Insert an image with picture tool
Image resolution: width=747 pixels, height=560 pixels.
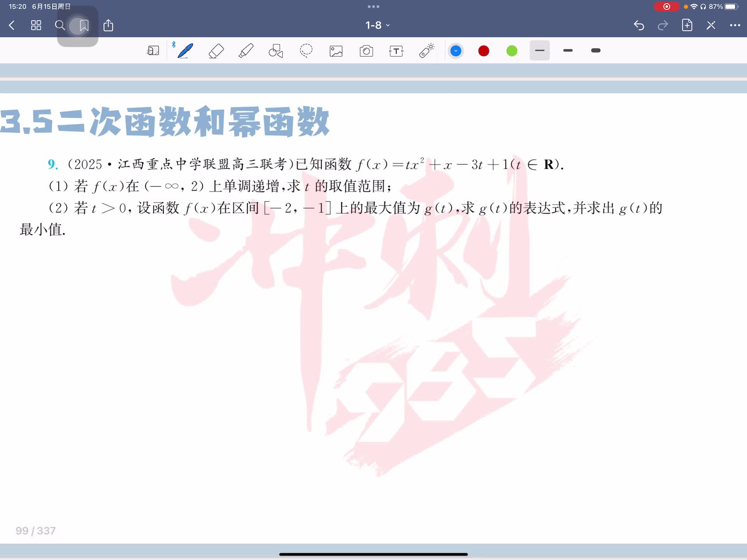[336, 51]
